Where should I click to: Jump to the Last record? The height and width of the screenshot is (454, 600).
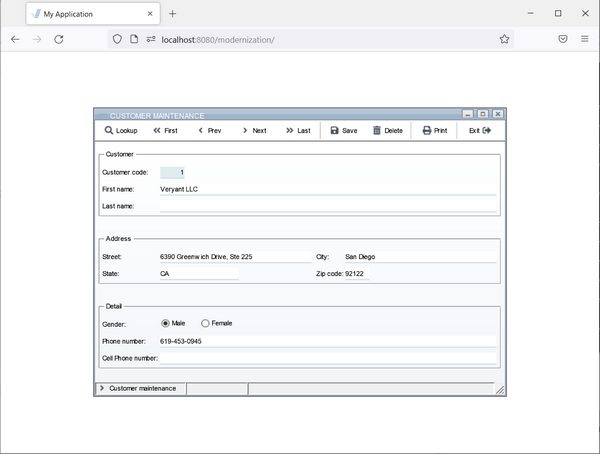298,130
